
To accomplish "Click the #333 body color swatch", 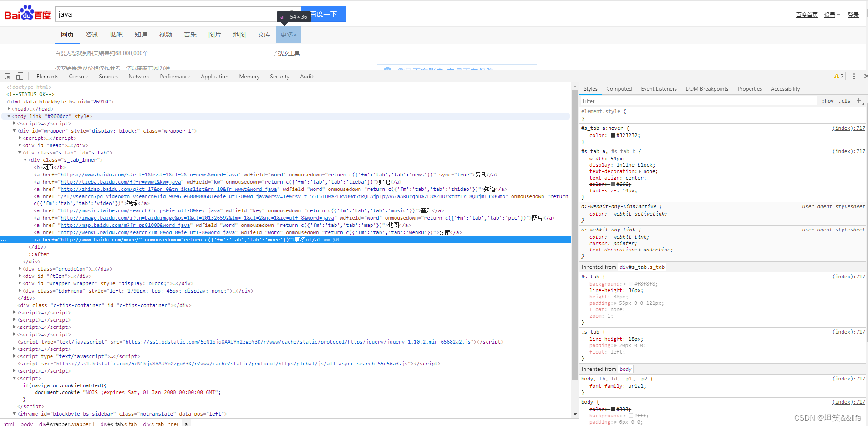I will (613, 409).
